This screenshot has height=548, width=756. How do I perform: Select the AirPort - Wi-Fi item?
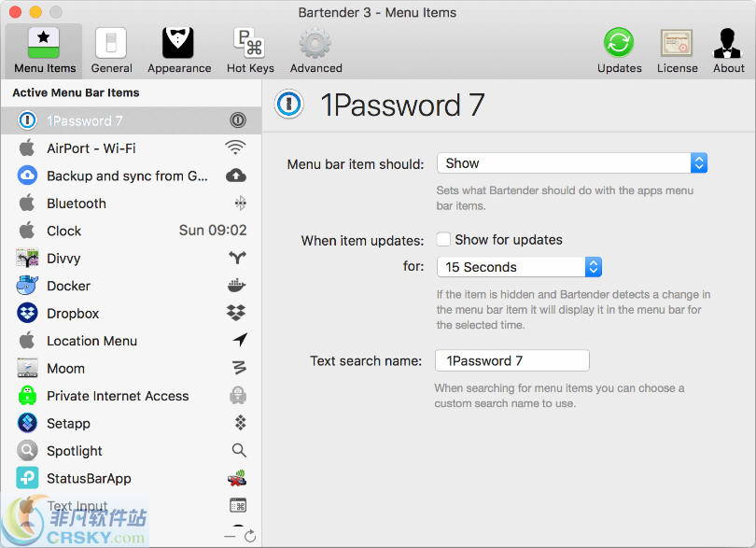pyautogui.click(x=132, y=148)
